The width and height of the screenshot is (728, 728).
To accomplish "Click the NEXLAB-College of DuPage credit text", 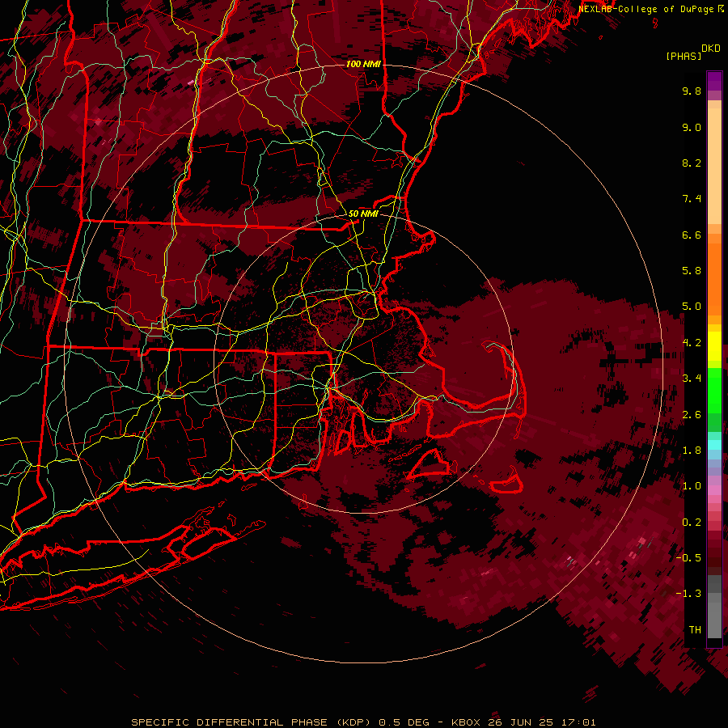I will 645,9.
